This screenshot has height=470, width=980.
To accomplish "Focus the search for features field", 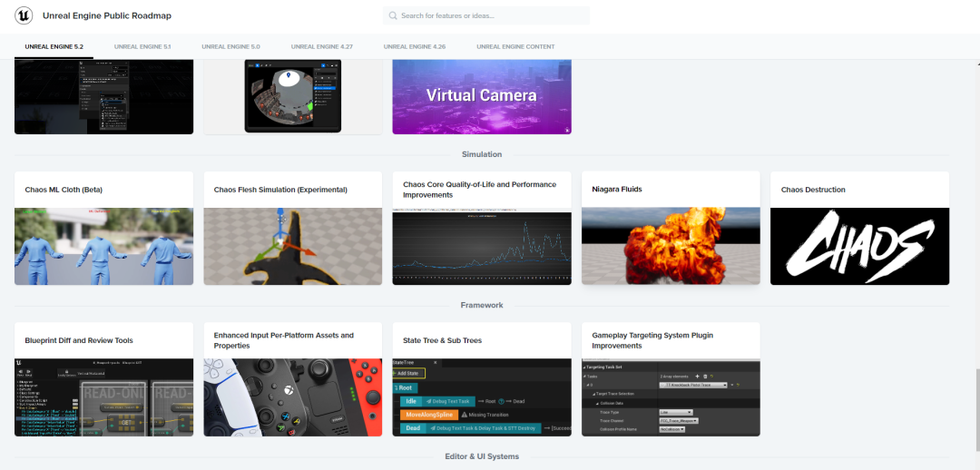I will pyautogui.click(x=486, y=15).
